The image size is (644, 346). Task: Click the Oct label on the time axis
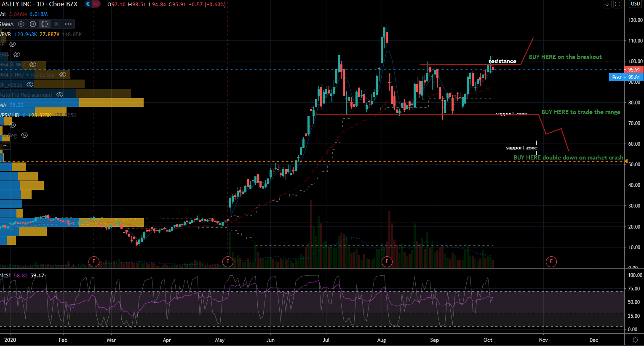488,340
